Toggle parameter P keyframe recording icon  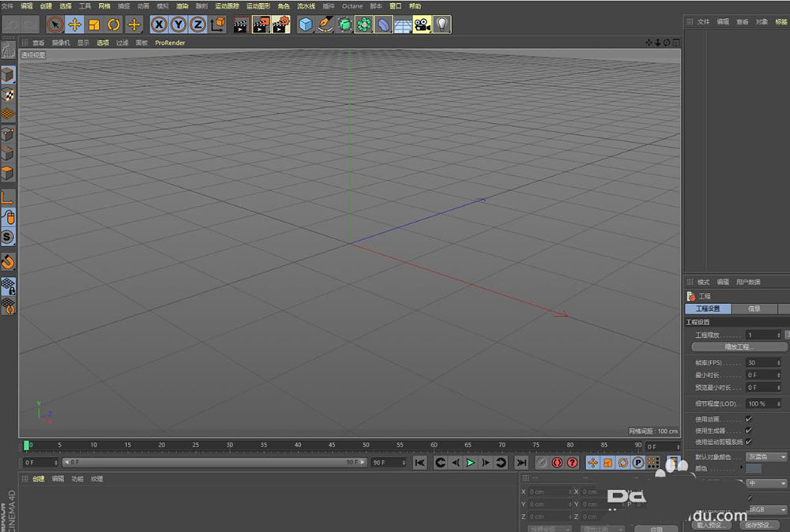[638, 463]
